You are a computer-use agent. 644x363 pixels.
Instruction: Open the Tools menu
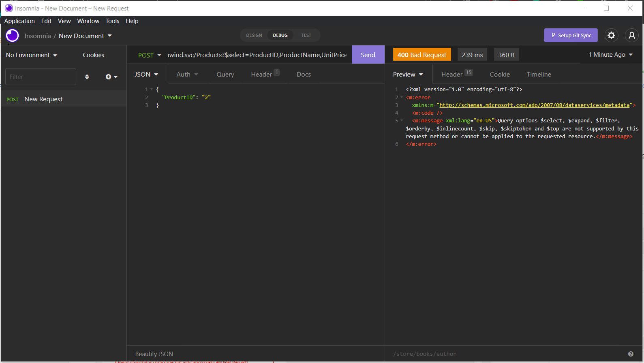112,21
